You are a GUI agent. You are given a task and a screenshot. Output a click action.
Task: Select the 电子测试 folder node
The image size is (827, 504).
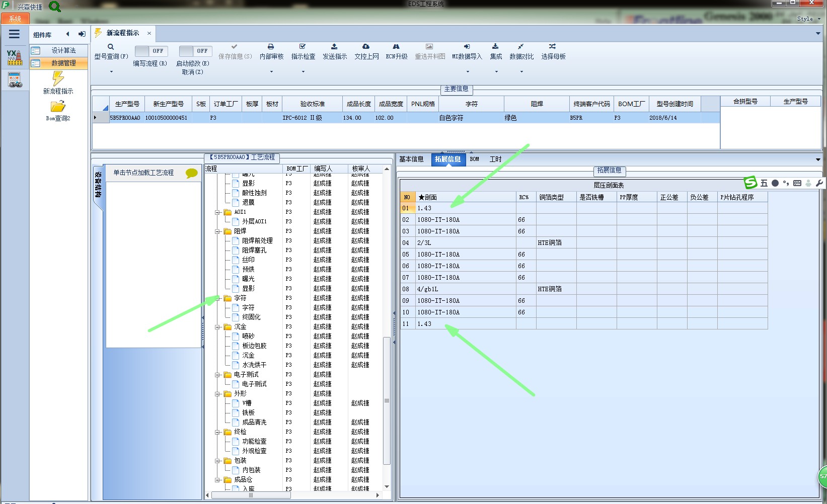point(246,375)
